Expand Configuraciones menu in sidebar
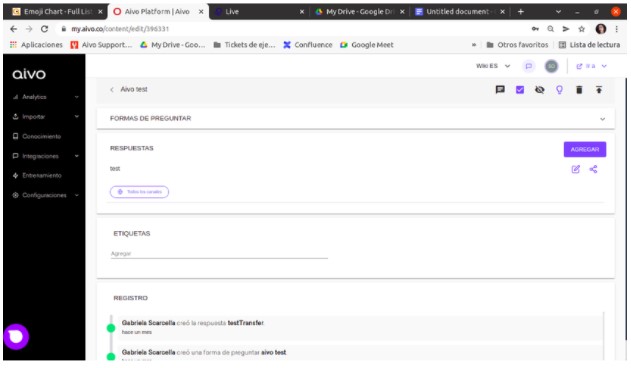This screenshot has width=631, height=368. (45, 195)
